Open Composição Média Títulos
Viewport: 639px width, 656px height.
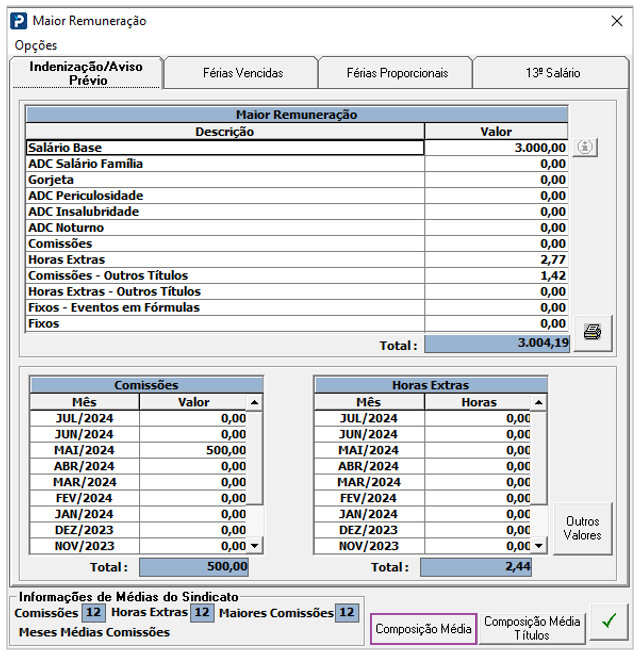click(x=532, y=629)
